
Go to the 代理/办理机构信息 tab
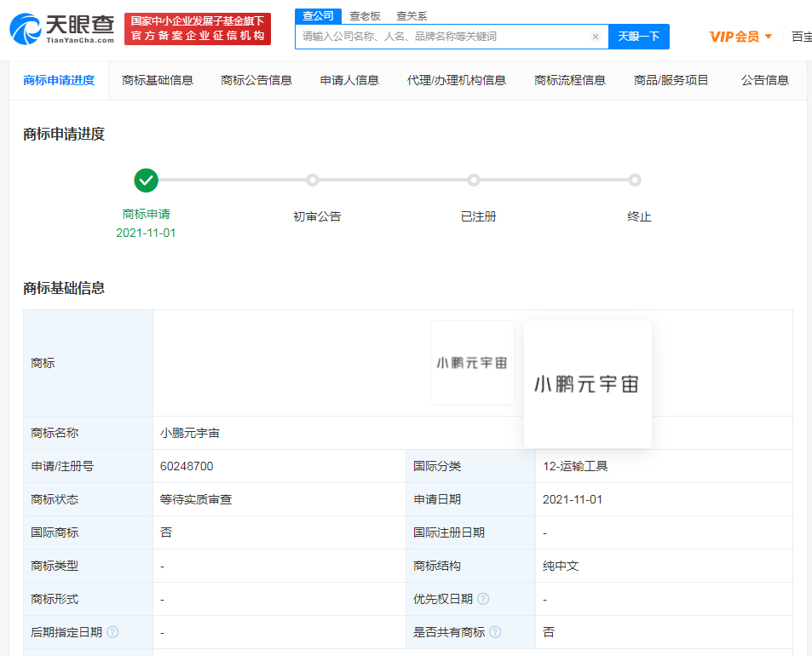(x=457, y=80)
